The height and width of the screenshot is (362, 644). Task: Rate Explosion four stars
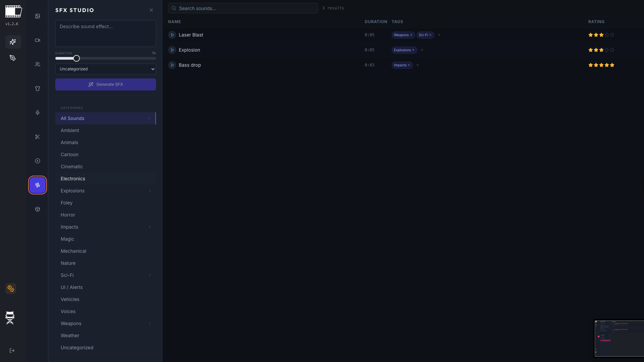(607, 50)
